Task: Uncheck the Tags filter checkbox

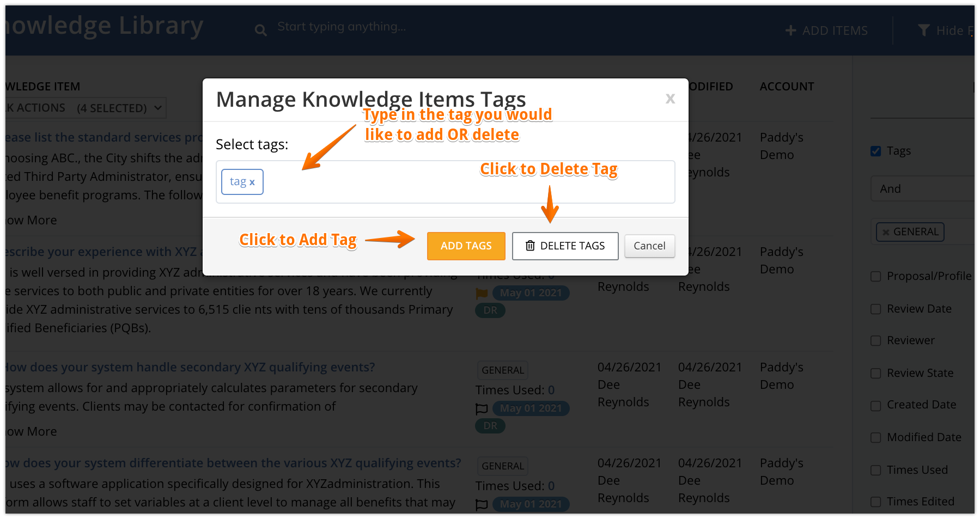Action: tap(876, 151)
